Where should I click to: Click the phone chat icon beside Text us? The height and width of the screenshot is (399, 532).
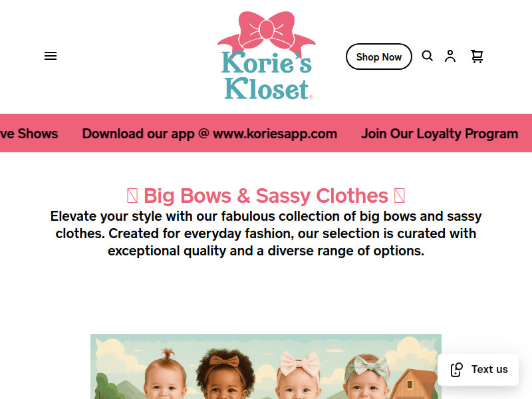[457, 370]
